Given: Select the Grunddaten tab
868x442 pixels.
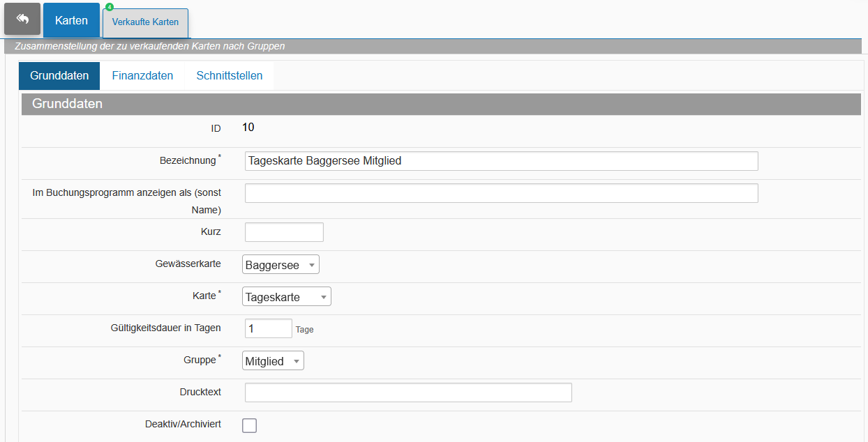Looking at the screenshot, I should point(59,75).
